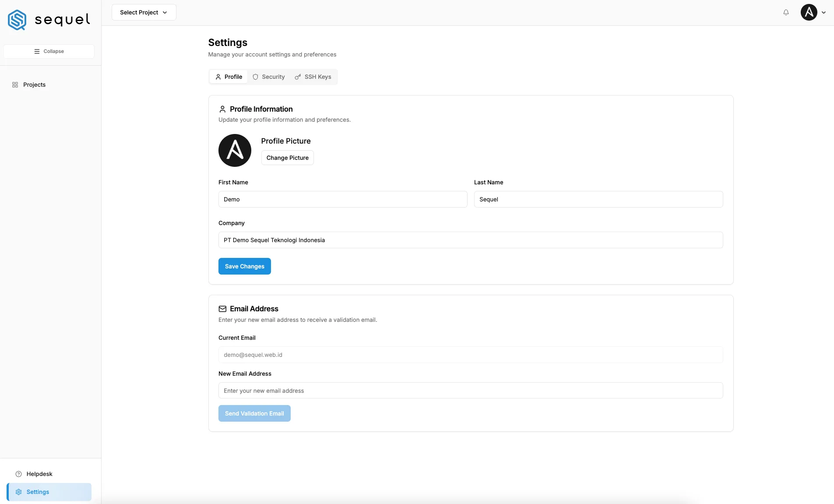Viewport: 834px width, 504px height.
Task: Expand the account menu chevron
Action: [x=823, y=12]
